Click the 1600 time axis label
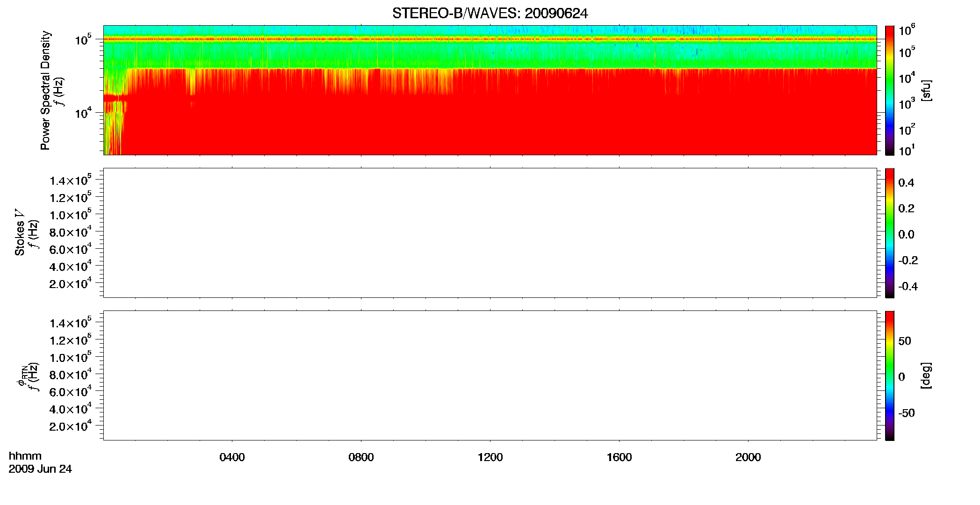This screenshot has width=980, height=505. (619, 457)
